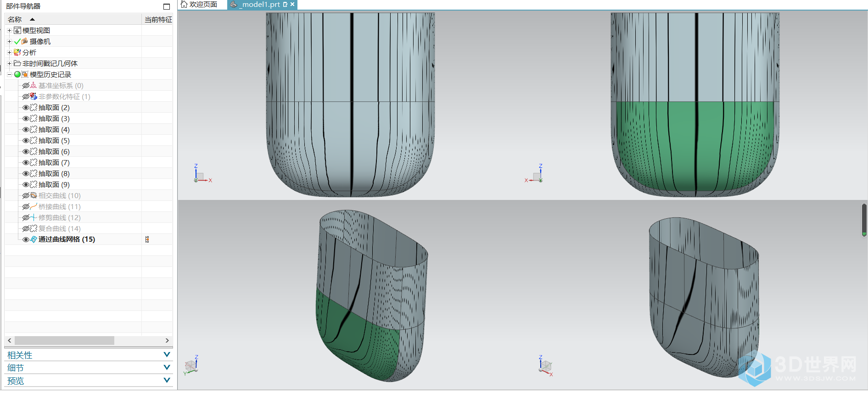Expand the 相关性 section chevron

[167, 354]
